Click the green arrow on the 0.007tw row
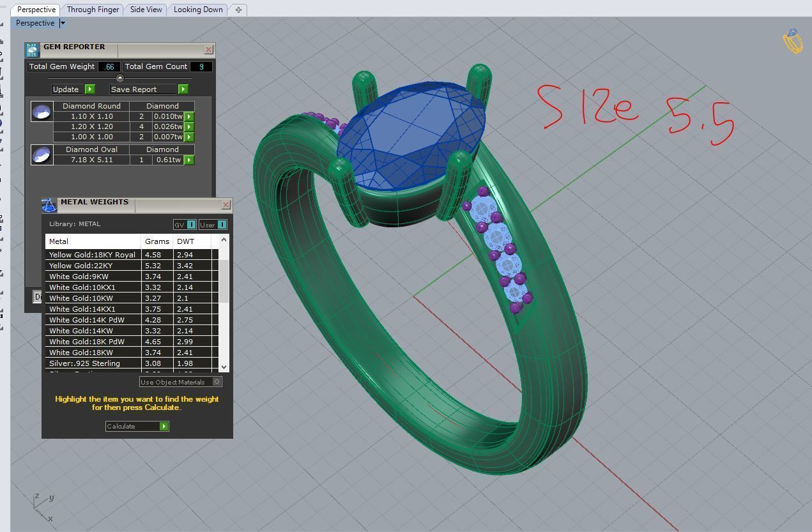Image resolution: width=812 pixels, height=532 pixels. (189, 137)
